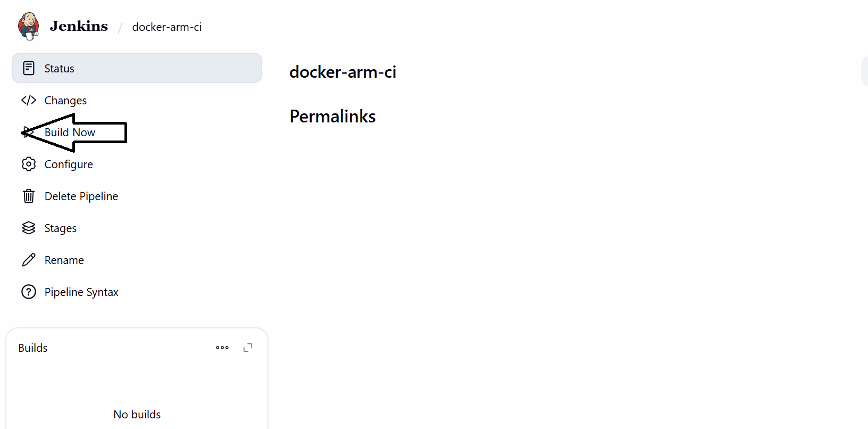Open the Pipeline Syntax reference
868x429 pixels.
tap(81, 292)
